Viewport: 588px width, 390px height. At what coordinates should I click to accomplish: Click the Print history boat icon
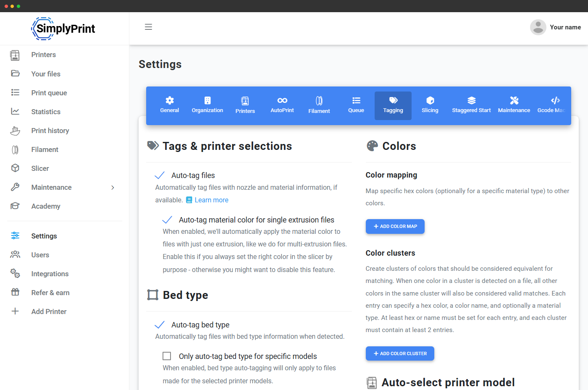tap(15, 131)
